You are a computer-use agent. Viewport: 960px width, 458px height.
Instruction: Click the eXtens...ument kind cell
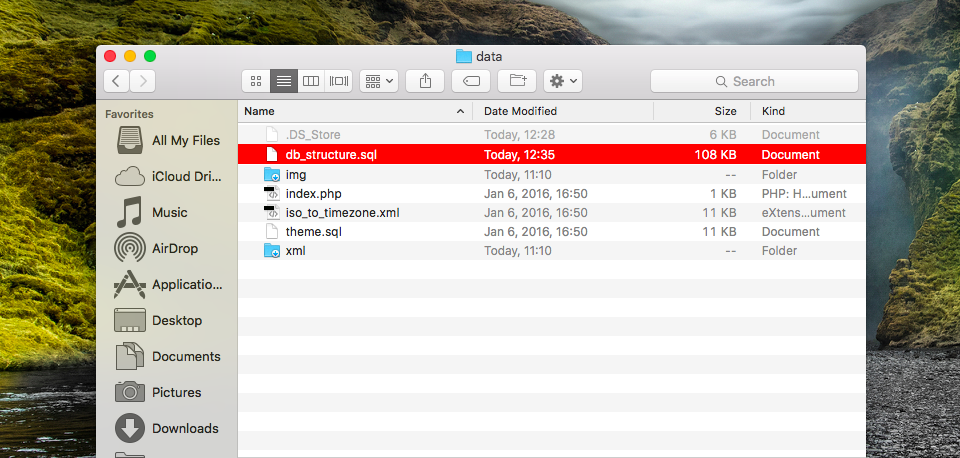click(x=803, y=213)
